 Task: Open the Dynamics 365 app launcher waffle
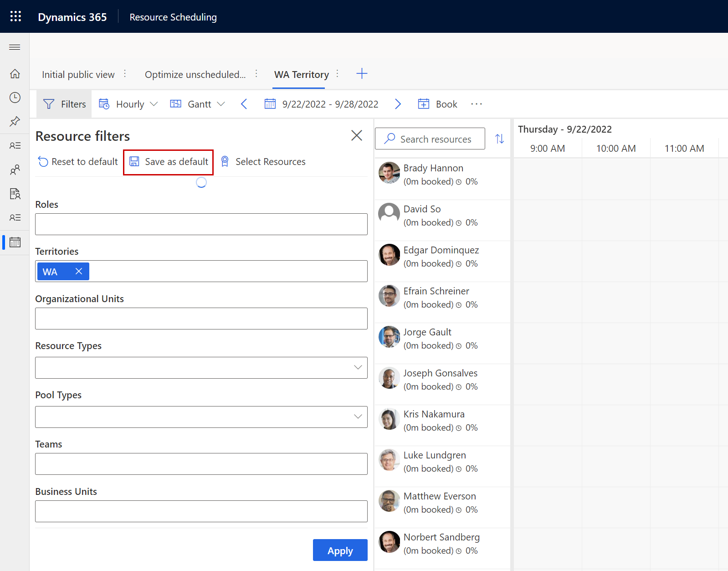tap(15, 16)
